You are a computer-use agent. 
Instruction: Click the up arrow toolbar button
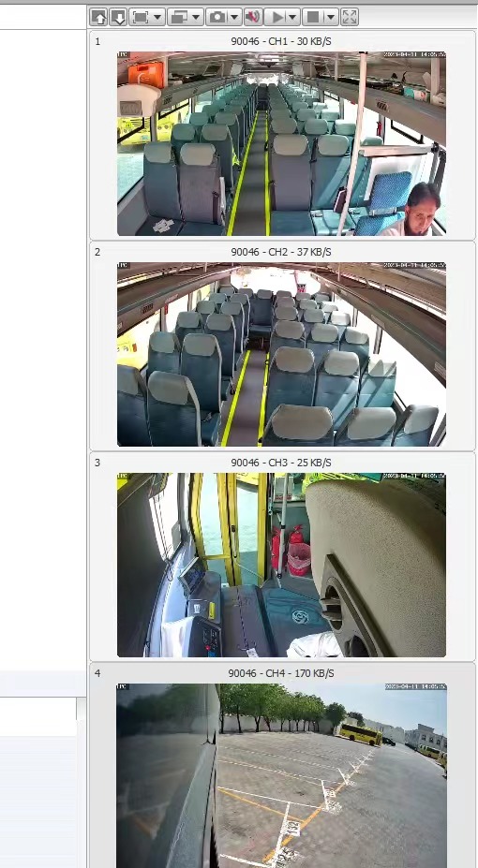tap(99, 17)
